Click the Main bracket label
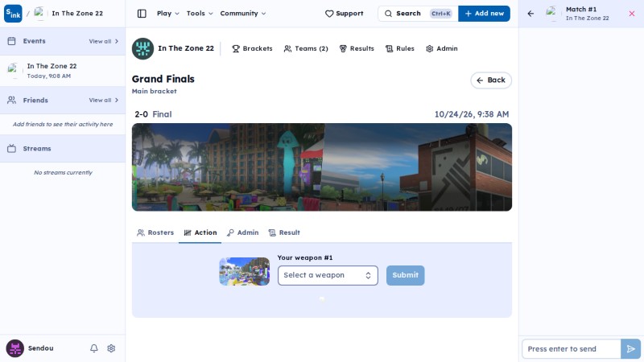 point(154,91)
